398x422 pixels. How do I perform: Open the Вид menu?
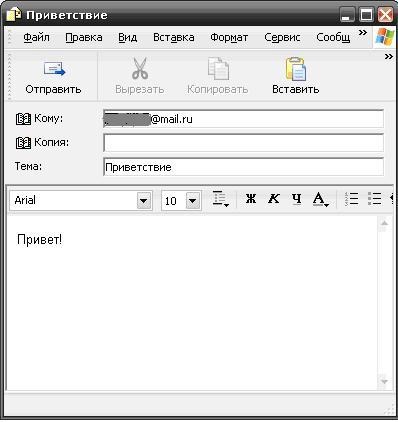point(128,37)
